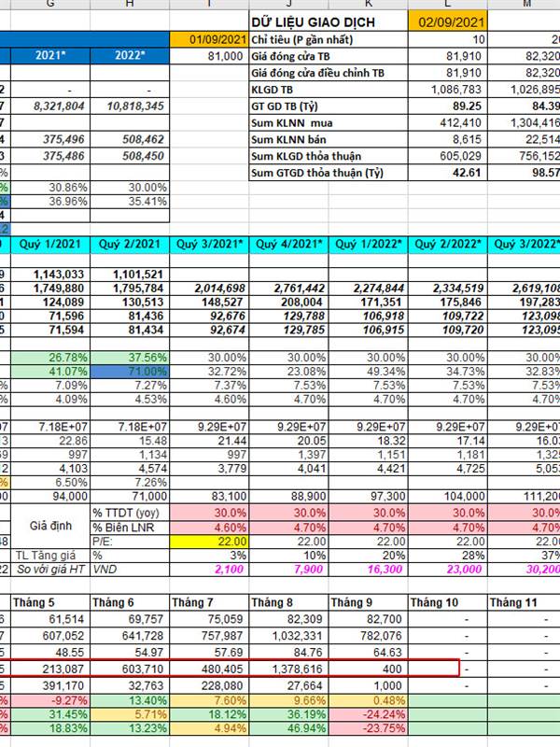This screenshot has width=560, height=747.
Task: Click the value 605,029
Action: pos(448,156)
